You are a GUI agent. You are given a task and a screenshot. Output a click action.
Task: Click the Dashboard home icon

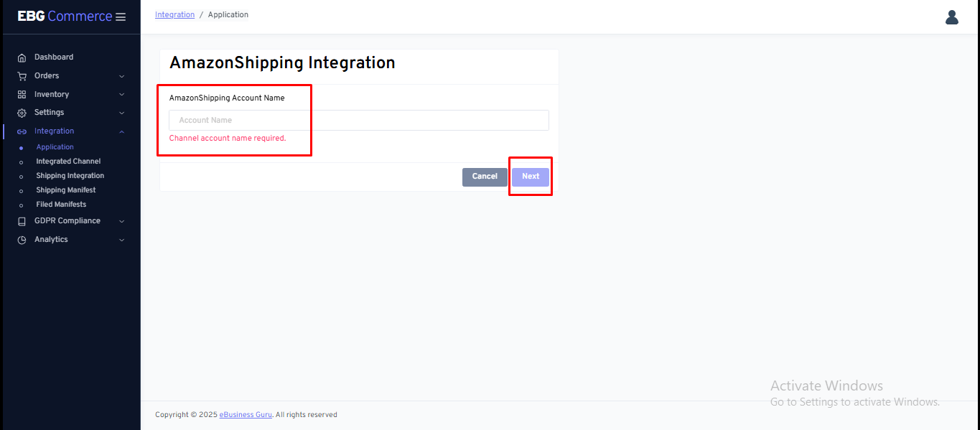pos(22,57)
